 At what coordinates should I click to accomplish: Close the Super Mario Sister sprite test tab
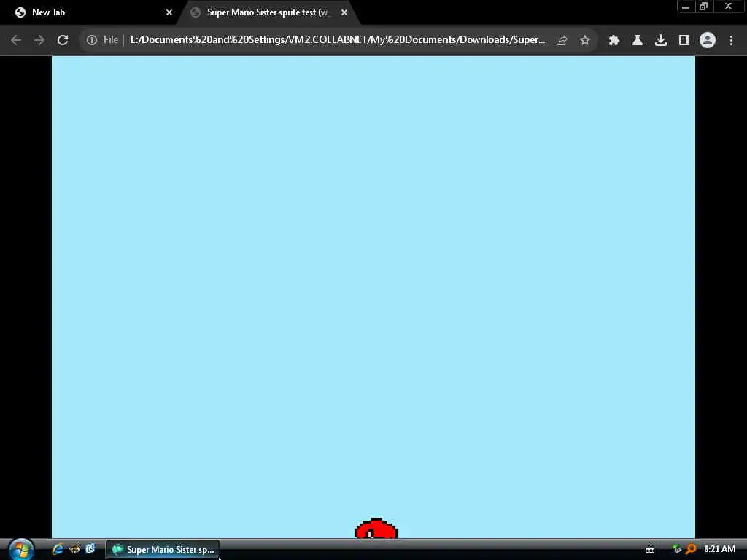click(x=344, y=12)
